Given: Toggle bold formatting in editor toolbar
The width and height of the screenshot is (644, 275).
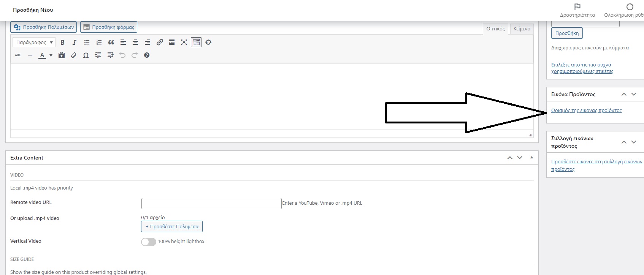Looking at the screenshot, I should (62, 42).
